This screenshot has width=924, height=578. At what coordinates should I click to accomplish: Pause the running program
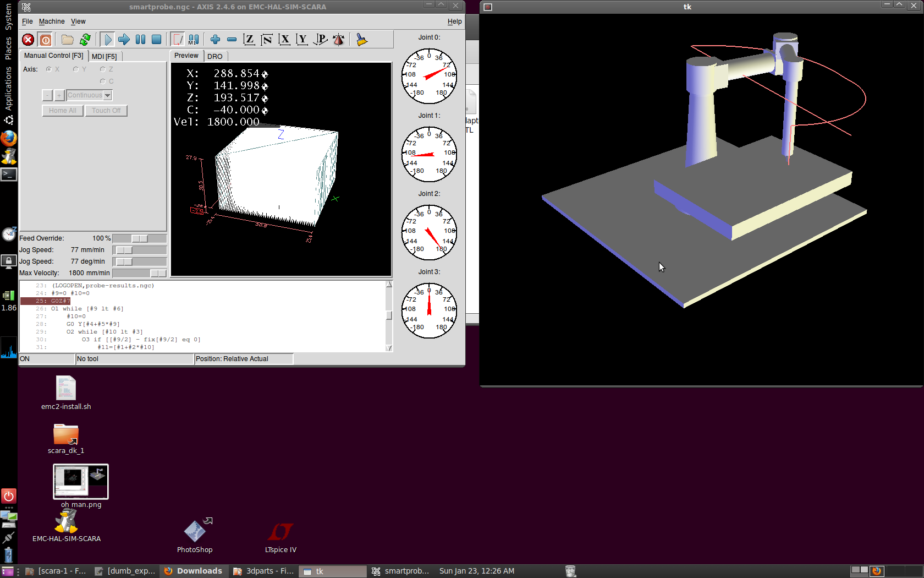(140, 40)
